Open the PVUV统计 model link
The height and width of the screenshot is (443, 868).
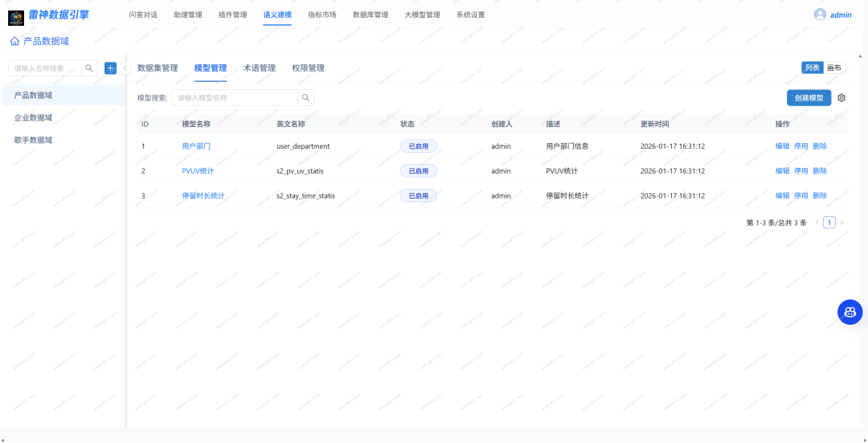click(198, 171)
